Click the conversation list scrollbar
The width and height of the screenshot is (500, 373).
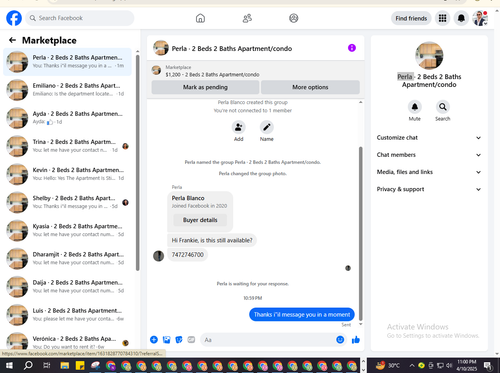pyautogui.click(x=137, y=163)
